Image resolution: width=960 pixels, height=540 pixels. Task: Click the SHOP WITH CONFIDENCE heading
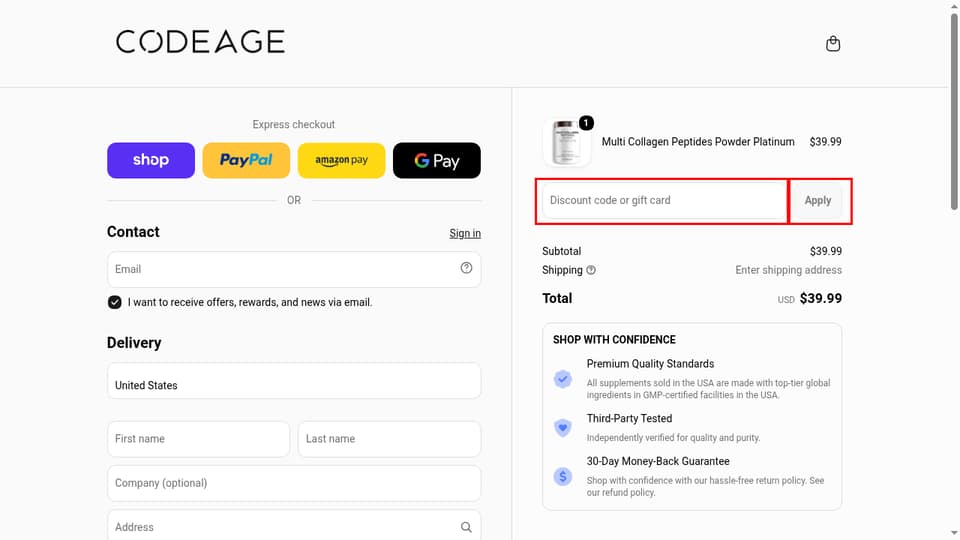click(614, 340)
